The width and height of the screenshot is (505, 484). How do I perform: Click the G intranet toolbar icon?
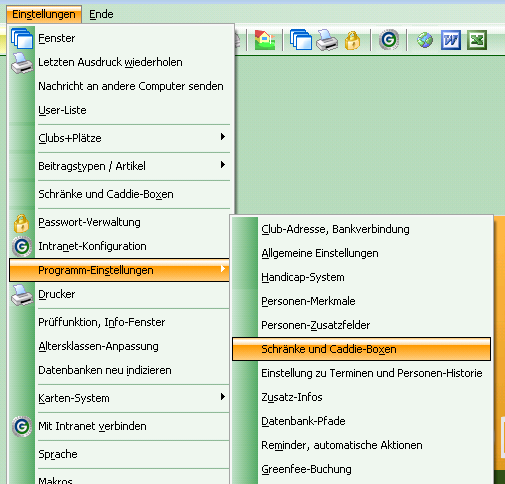click(x=389, y=40)
